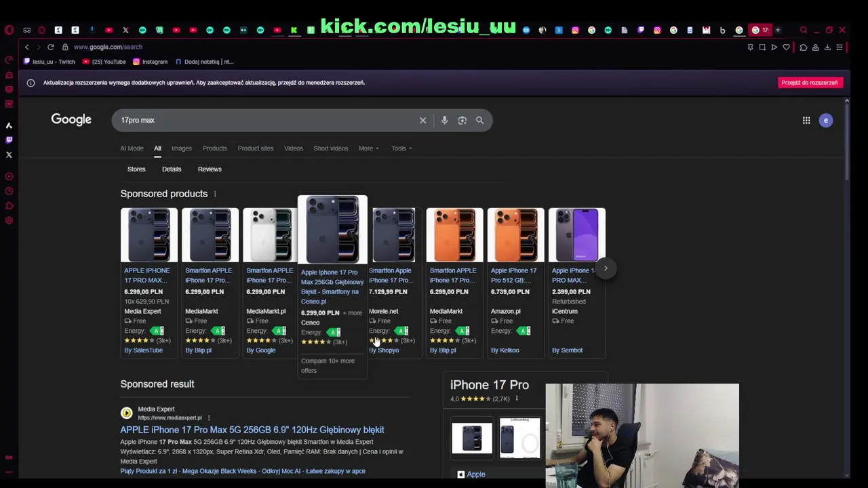Screen dimensions: 868x488
Task: Click Przejdź do rozszerzeń button
Action: point(809,83)
